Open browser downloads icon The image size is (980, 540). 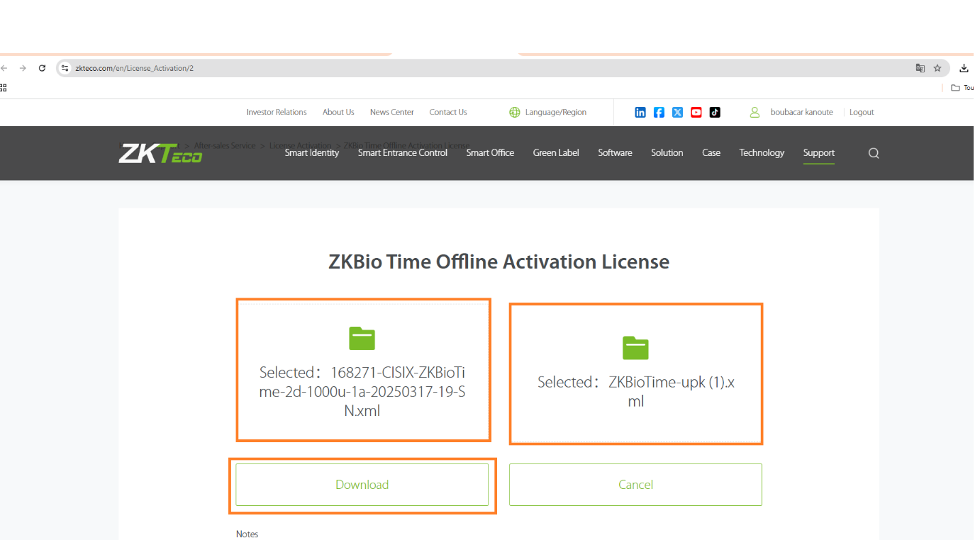pyautogui.click(x=964, y=68)
